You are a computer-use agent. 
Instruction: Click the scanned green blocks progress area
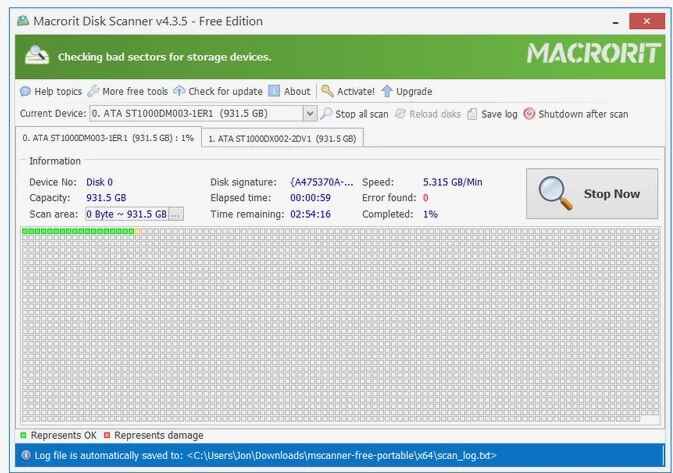[78, 231]
